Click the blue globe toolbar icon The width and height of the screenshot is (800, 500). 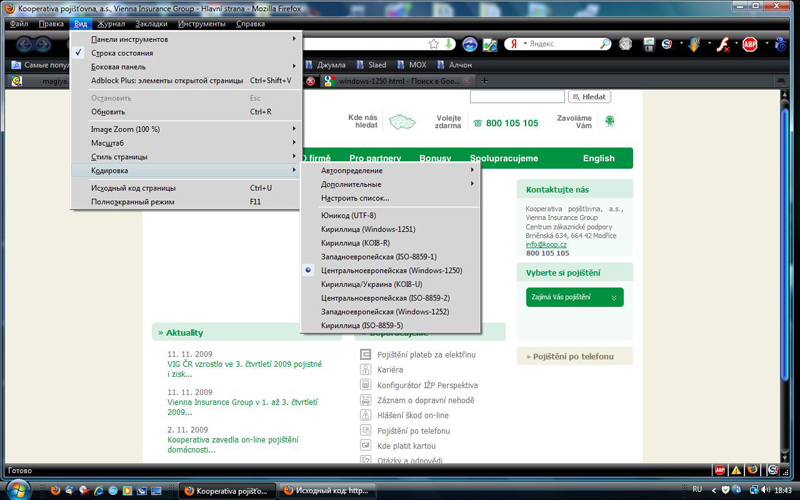click(469, 44)
